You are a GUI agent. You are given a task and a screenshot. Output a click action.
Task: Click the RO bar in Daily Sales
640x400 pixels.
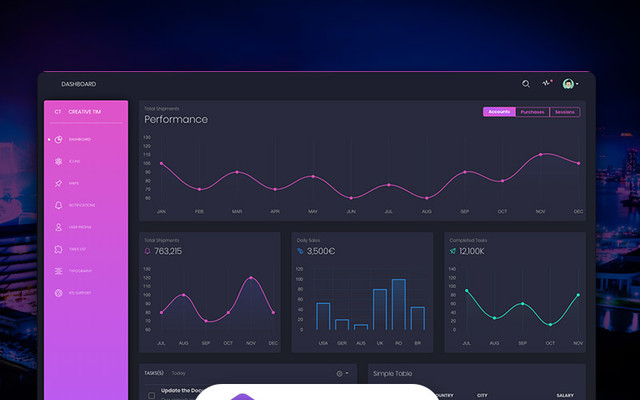point(399,304)
